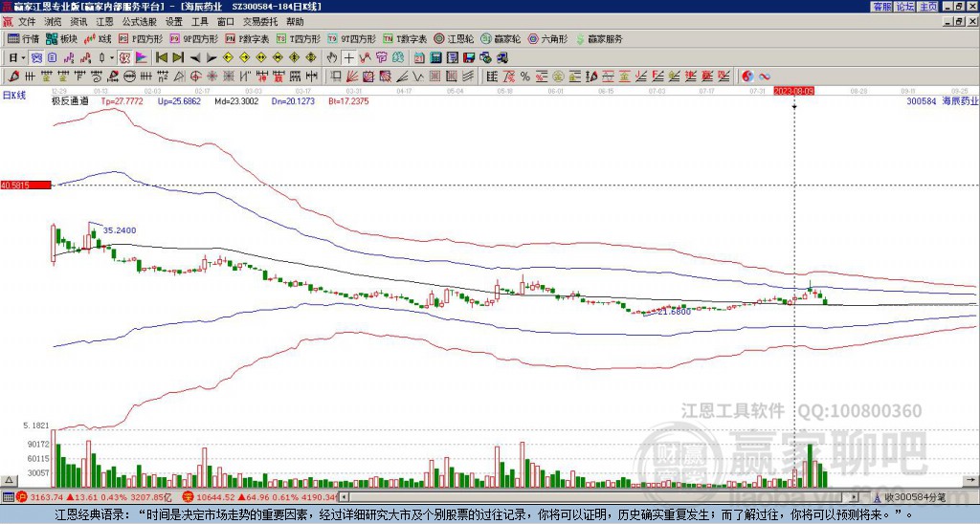
Task: Select the triangle ruler drawing tool
Action: 179,76
